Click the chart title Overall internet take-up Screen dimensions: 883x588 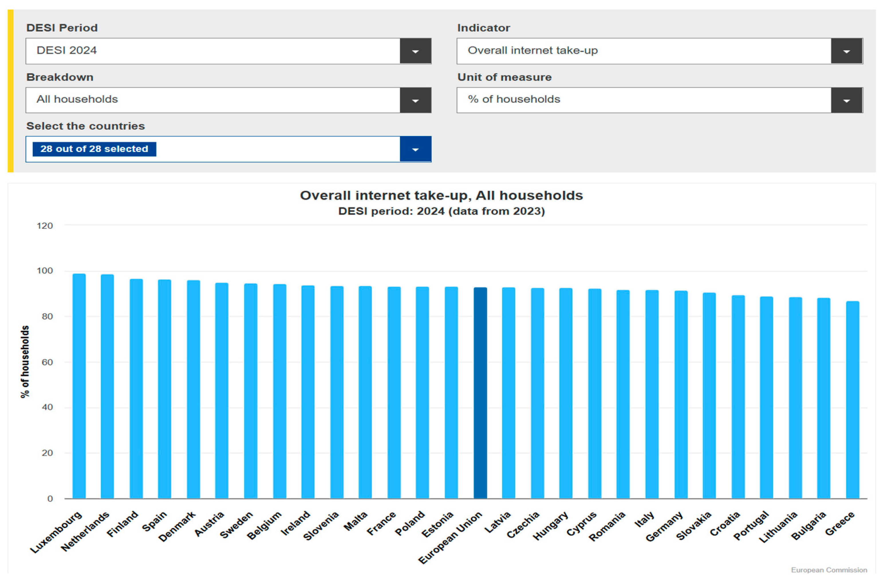[441, 195]
